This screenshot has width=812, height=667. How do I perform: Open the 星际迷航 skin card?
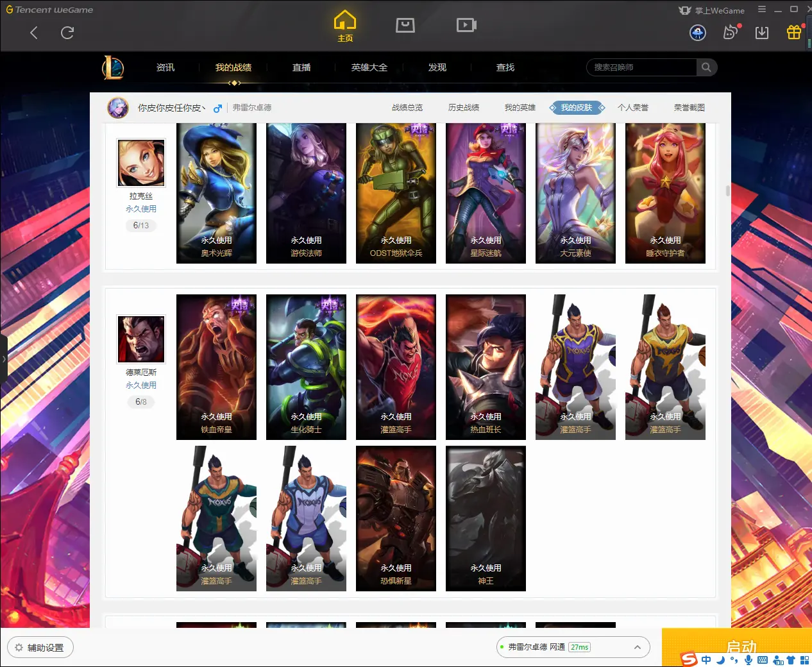(x=486, y=193)
